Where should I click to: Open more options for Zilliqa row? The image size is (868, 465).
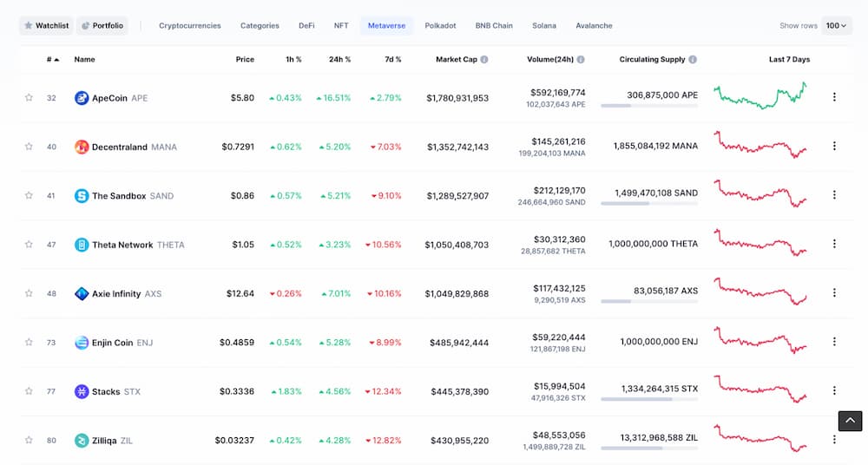click(x=833, y=439)
